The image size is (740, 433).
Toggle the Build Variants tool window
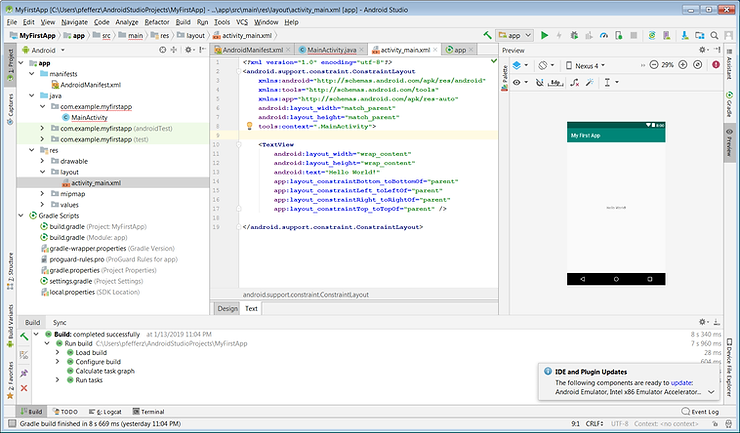(10, 326)
